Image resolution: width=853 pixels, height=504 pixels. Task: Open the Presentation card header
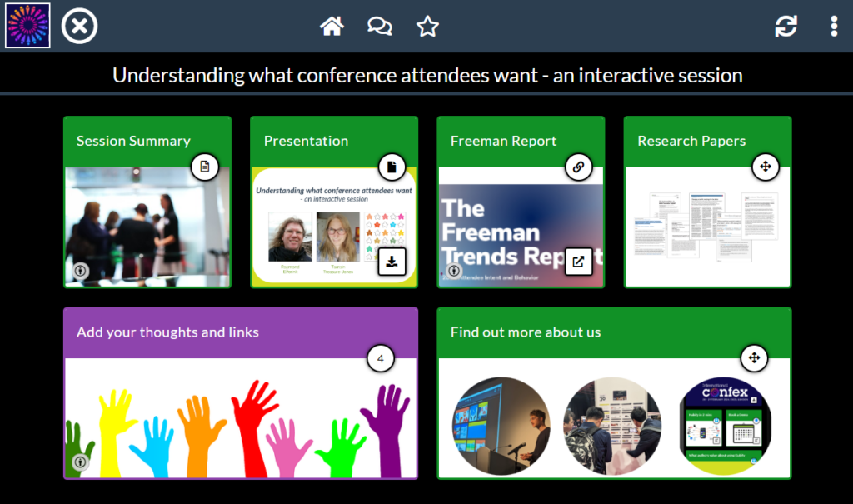[334, 141]
